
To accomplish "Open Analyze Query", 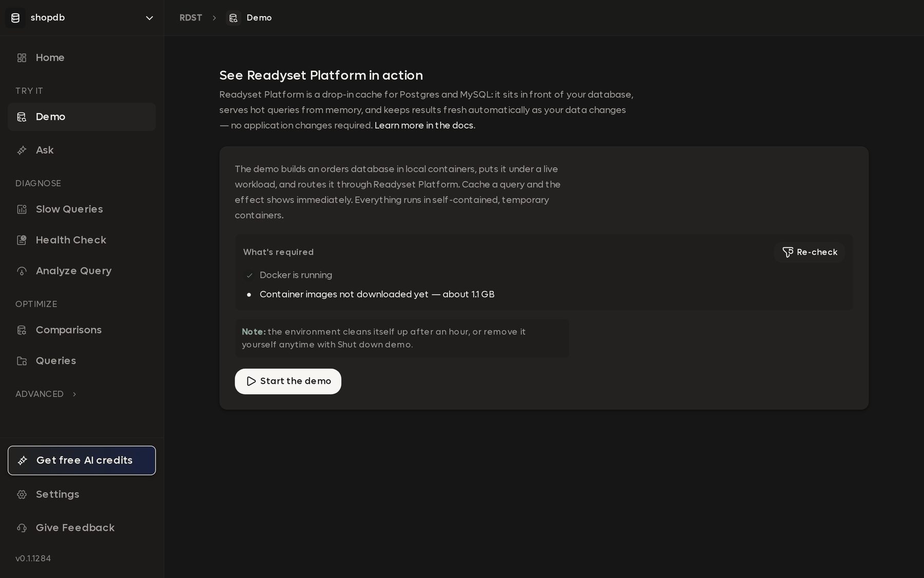I will [82, 271].
